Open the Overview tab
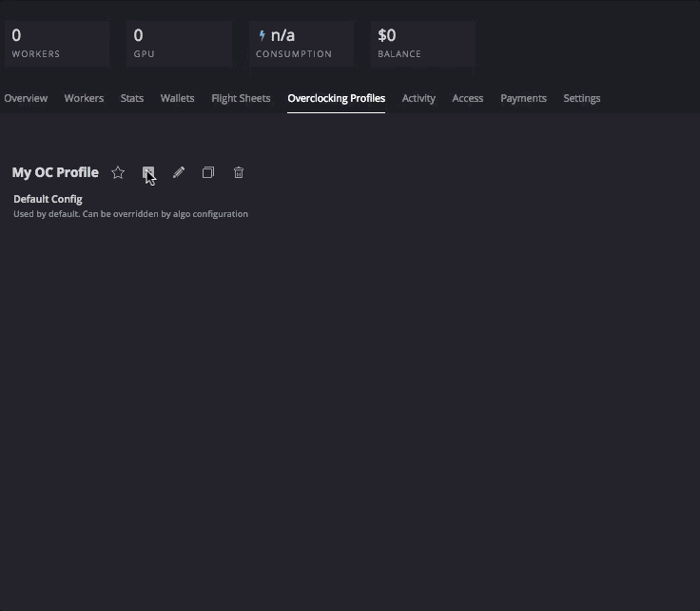The height and width of the screenshot is (611, 700). coord(26,98)
